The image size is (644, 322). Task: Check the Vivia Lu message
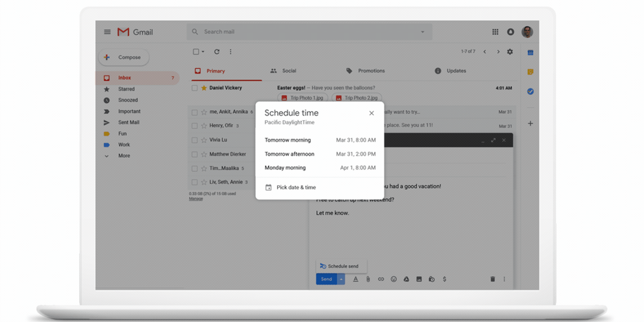pyautogui.click(x=194, y=140)
